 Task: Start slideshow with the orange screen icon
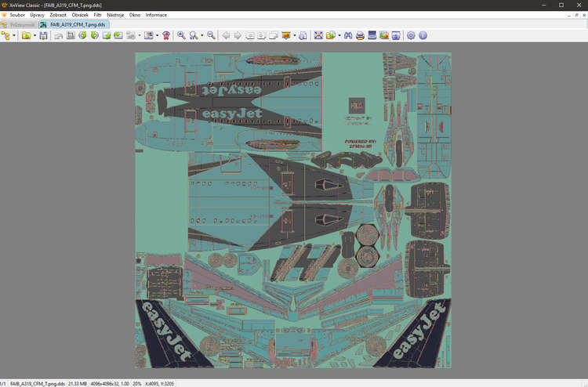pos(285,35)
